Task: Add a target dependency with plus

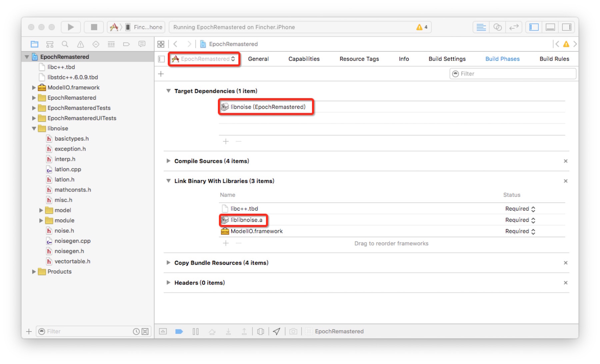Action: click(x=226, y=142)
